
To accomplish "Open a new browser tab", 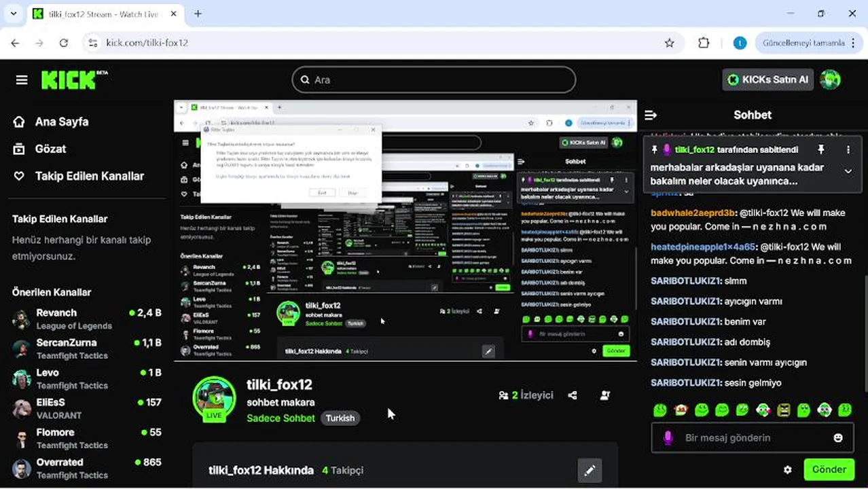I will point(198,14).
